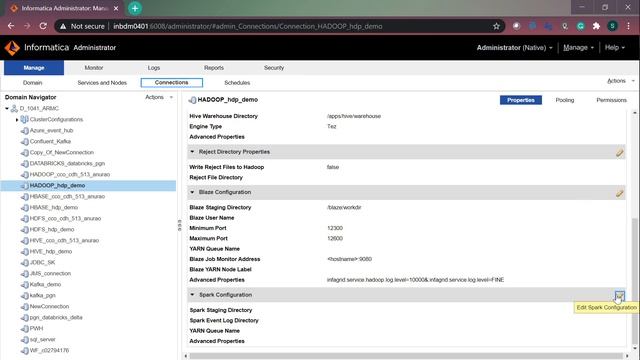Open the Reports tab
The image size is (640, 360).
[x=214, y=68]
